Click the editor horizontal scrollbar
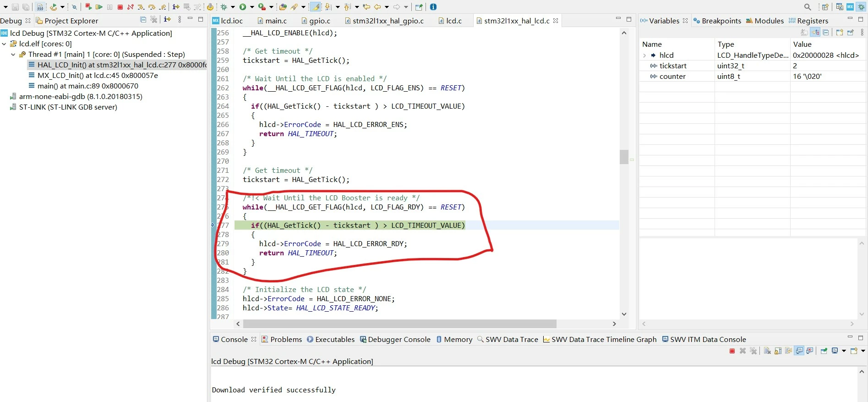Viewport: 868px width, 402px height. (400, 324)
